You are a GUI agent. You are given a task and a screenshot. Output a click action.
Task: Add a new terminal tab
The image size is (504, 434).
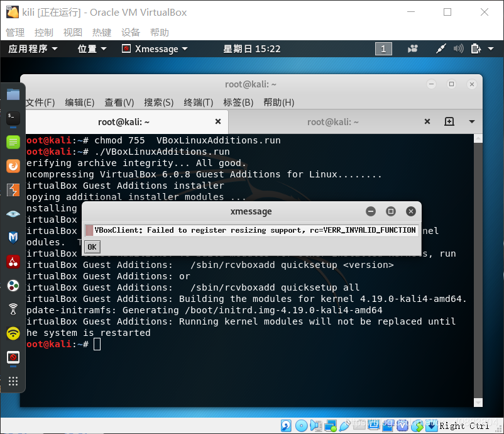[x=449, y=121]
